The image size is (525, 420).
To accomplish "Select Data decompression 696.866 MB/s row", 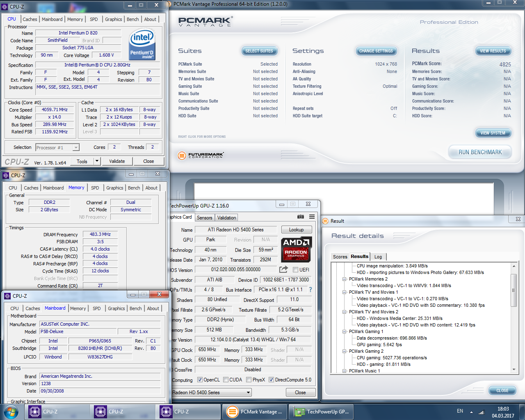I will click(x=392, y=338).
